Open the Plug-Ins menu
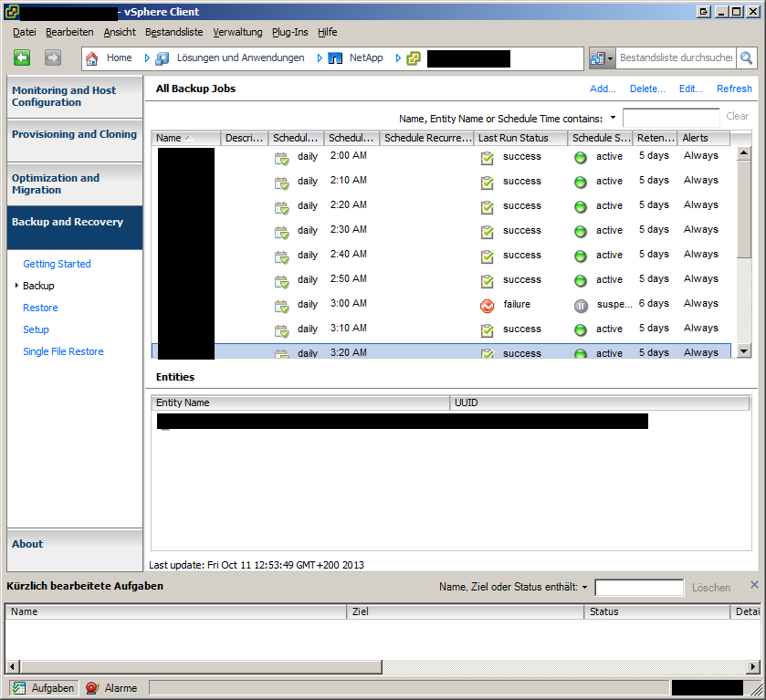Image resolution: width=766 pixels, height=700 pixels. coord(290,32)
